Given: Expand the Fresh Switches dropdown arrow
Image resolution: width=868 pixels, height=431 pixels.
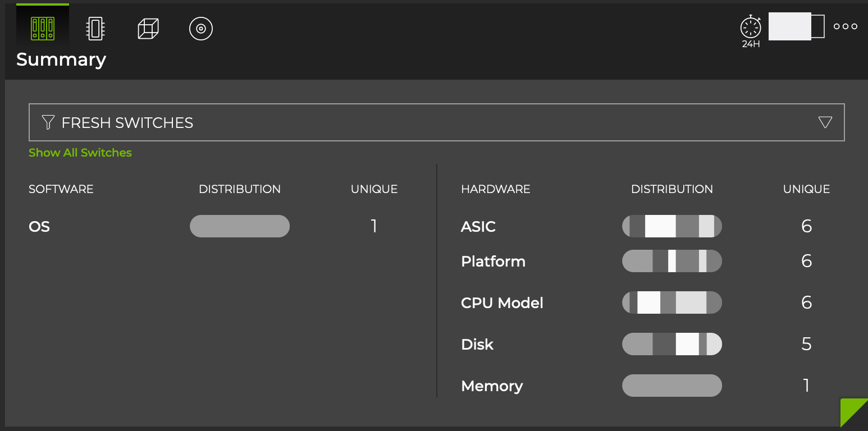Looking at the screenshot, I should click(825, 122).
